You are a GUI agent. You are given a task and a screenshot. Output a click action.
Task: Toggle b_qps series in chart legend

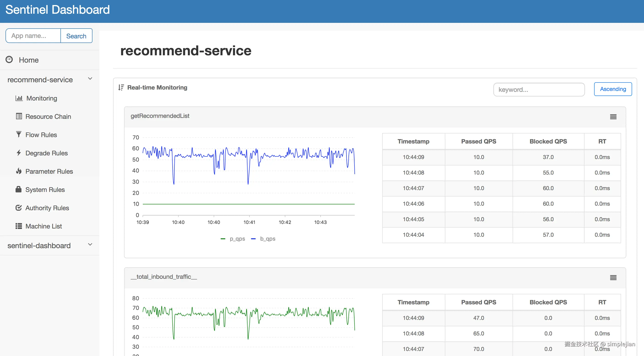point(263,239)
